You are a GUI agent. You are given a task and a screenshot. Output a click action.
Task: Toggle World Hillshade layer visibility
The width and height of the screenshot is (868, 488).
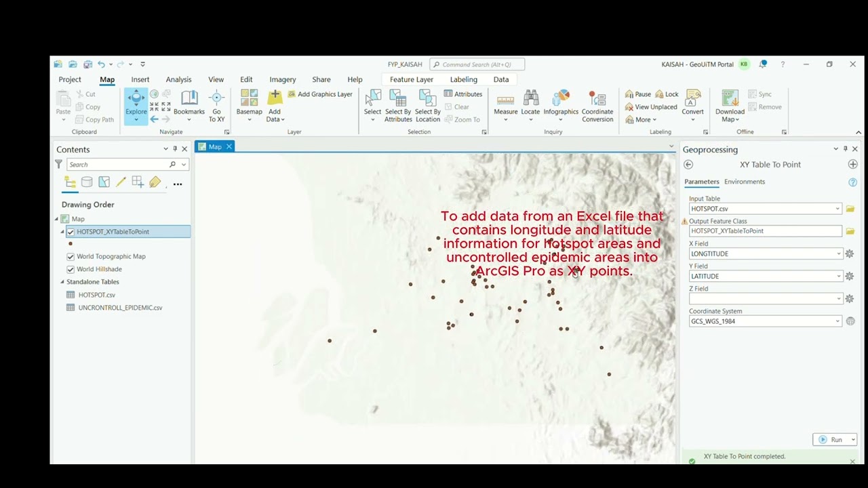(71, 269)
